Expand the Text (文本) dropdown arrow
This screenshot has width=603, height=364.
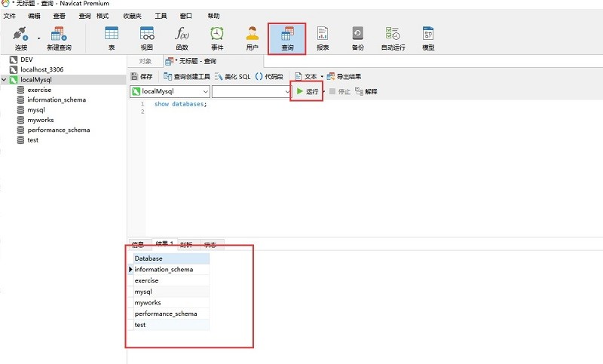[322, 76]
